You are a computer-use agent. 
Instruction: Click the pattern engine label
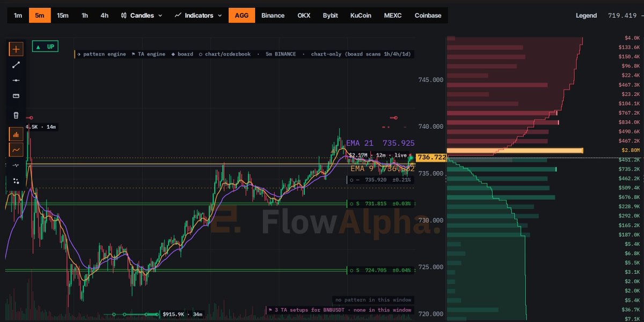tap(101, 54)
